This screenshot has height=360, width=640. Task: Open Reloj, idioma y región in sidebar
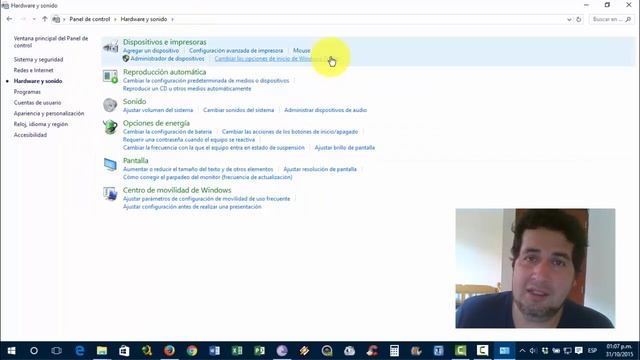click(x=41, y=124)
